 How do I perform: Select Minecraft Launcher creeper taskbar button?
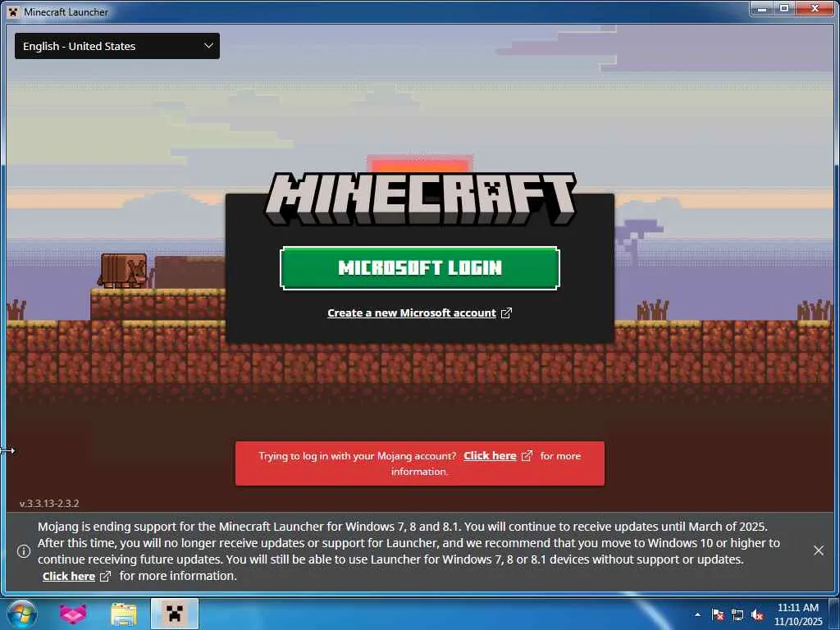[x=175, y=614]
